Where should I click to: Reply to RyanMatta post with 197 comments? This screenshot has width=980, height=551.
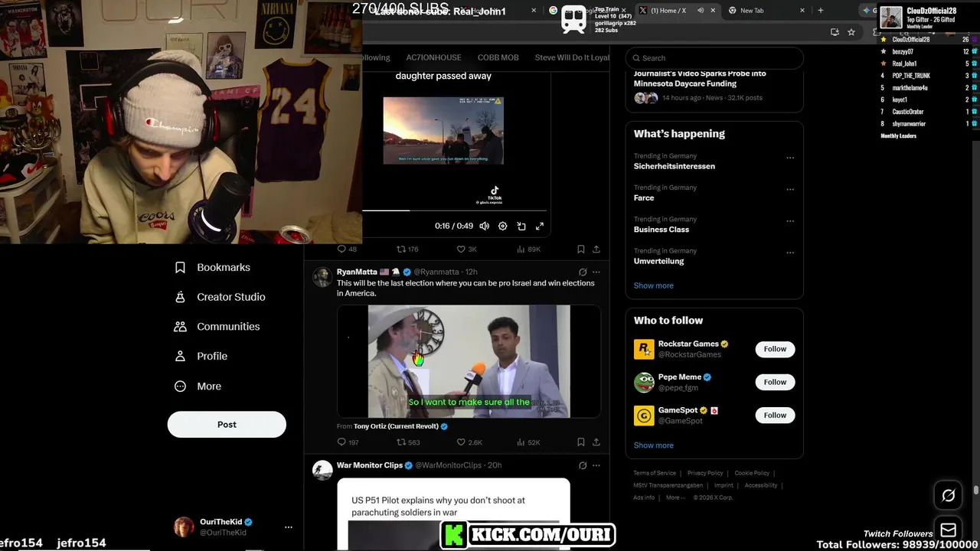[x=348, y=442]
